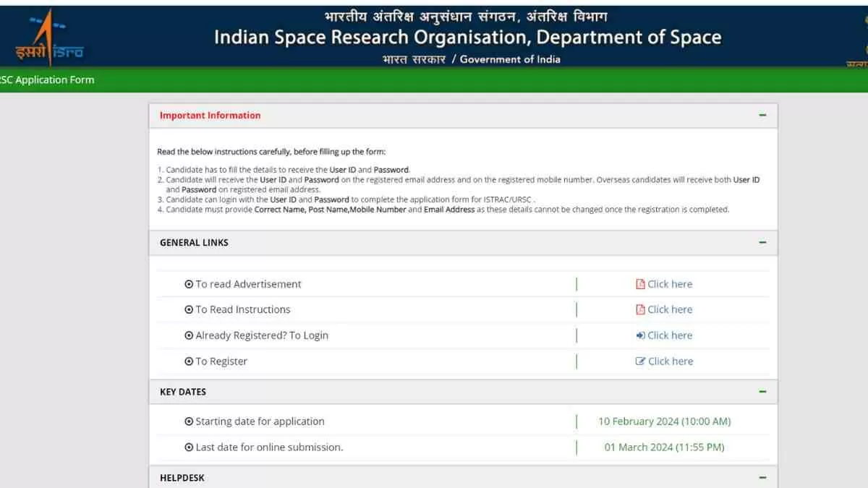Click 'Read the below instructions carefully' line

[271, 152]
